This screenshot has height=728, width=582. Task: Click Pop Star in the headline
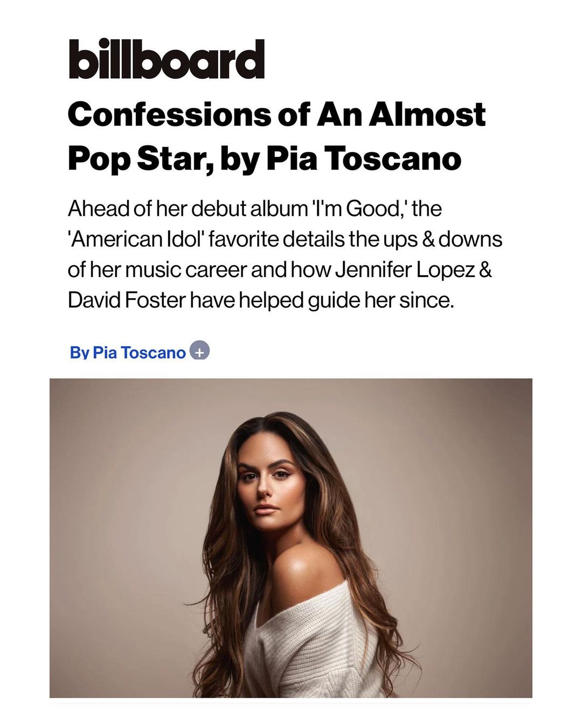point(134,159)
